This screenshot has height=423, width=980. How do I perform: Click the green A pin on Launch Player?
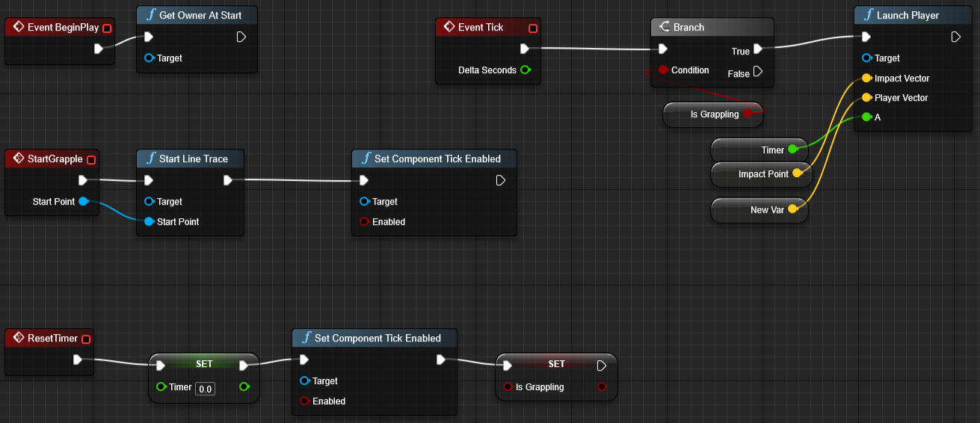[866, 117]
